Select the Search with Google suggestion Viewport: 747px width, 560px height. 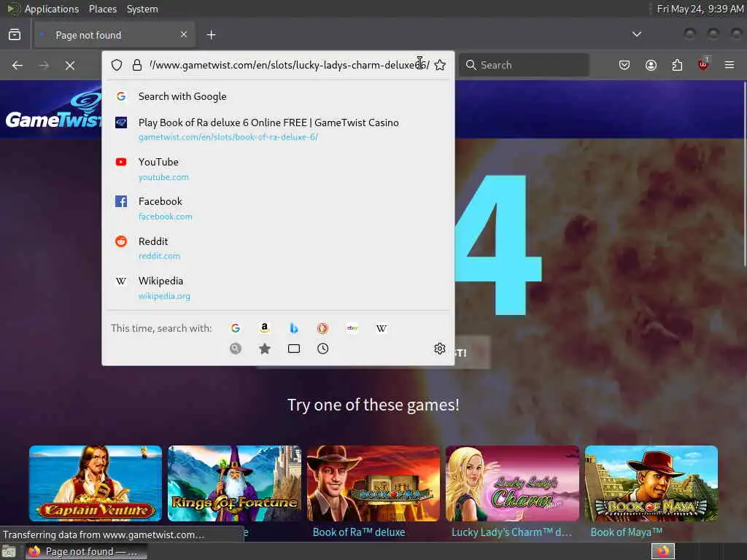(x=278, y=97)
